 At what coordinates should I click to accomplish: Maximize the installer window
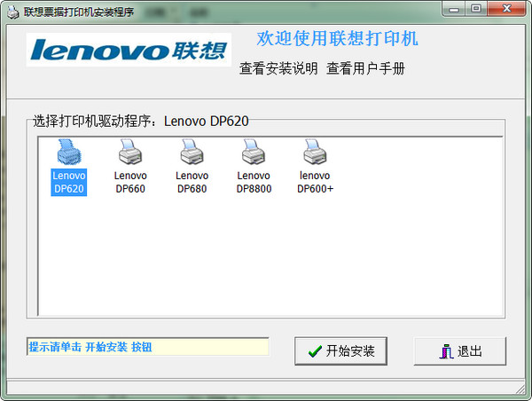point(475,9)
